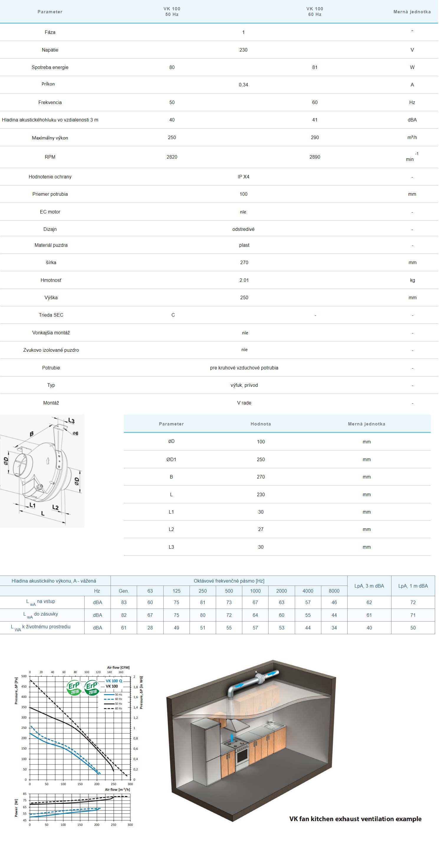Image resolution: width=441 pixels, height=868 pixels.
Task: Click the Oktávové frekvenčné pásmo header
Action: point(229,581)
